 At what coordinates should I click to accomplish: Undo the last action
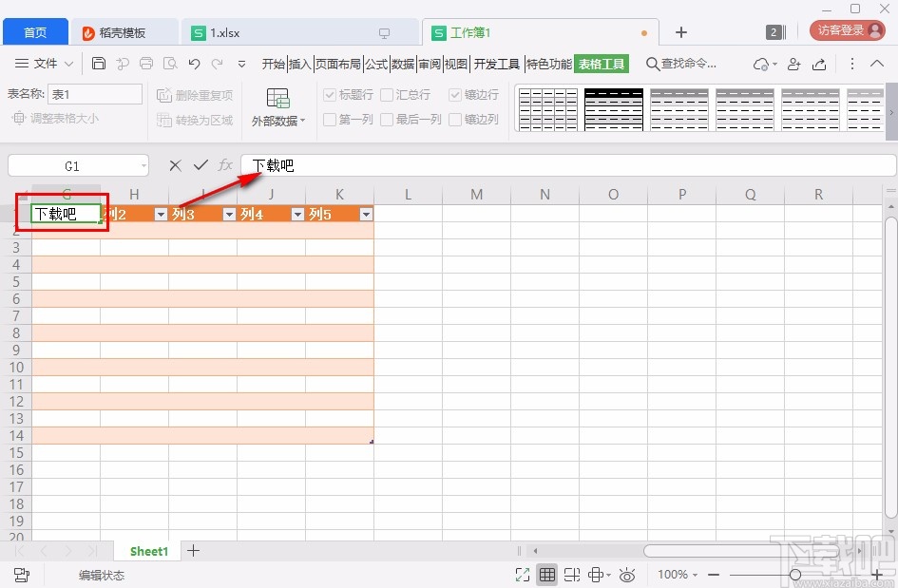[x=196, y=63]
